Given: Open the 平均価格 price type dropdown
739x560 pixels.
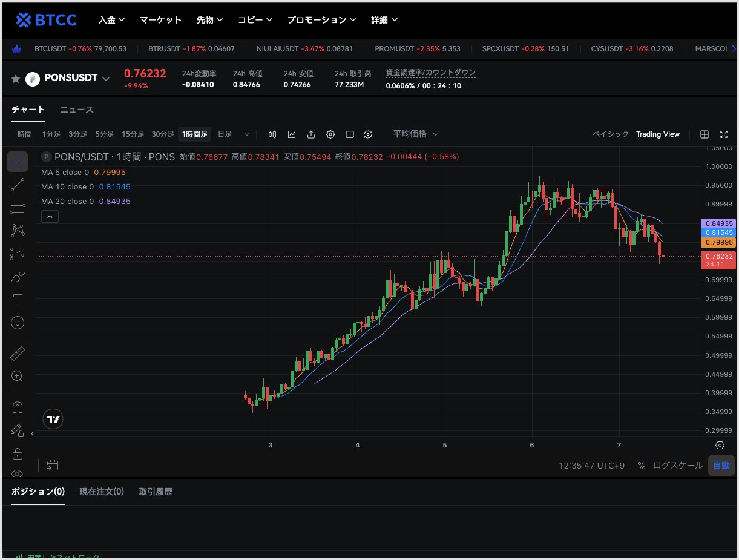Looking at the screenshot, I should pyautogui.click(x=415, y=134).
